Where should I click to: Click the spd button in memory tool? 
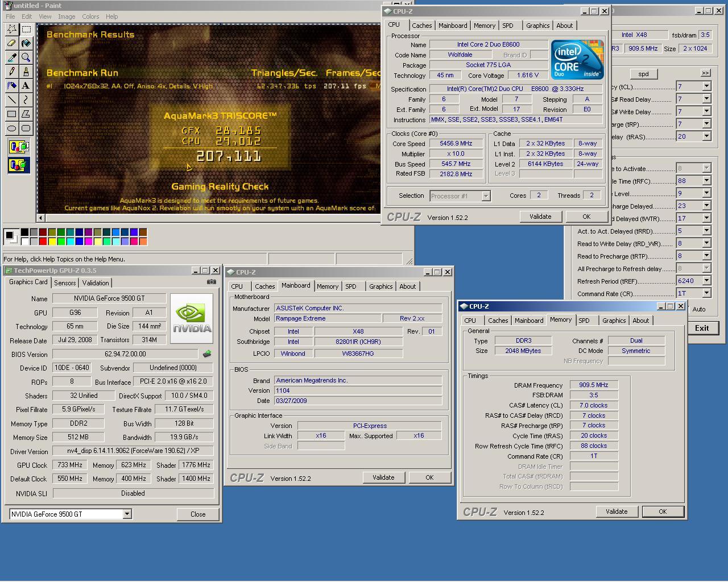(x=643, y=74)
